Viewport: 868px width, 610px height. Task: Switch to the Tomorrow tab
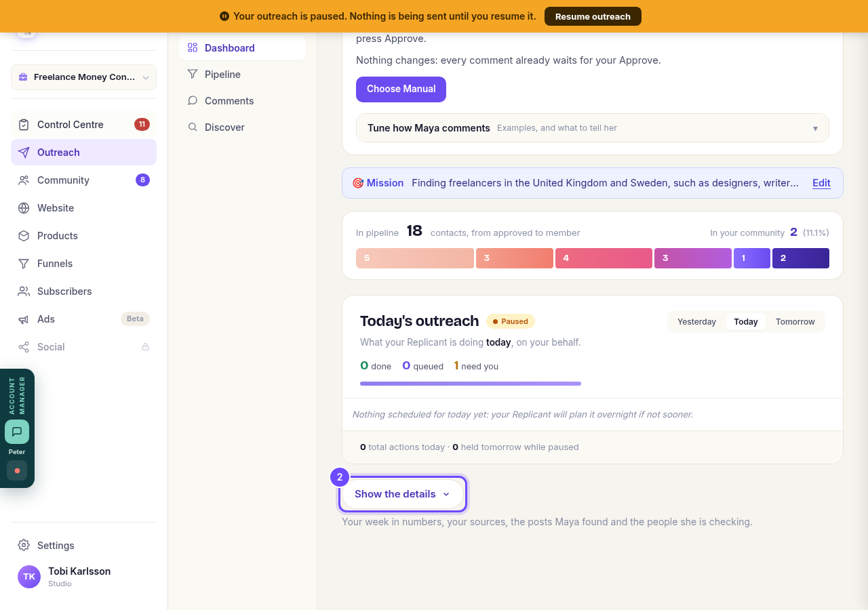[795, 322]
